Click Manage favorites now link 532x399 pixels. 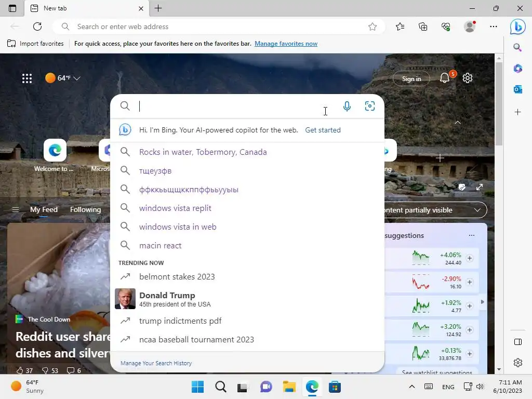(x=286, y=44)
